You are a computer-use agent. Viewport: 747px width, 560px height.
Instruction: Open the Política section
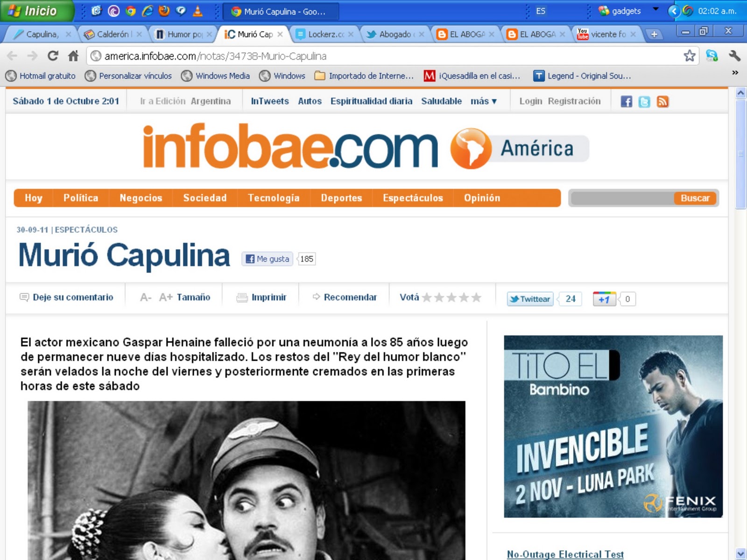pyautogui.click(x=81, y=198)
